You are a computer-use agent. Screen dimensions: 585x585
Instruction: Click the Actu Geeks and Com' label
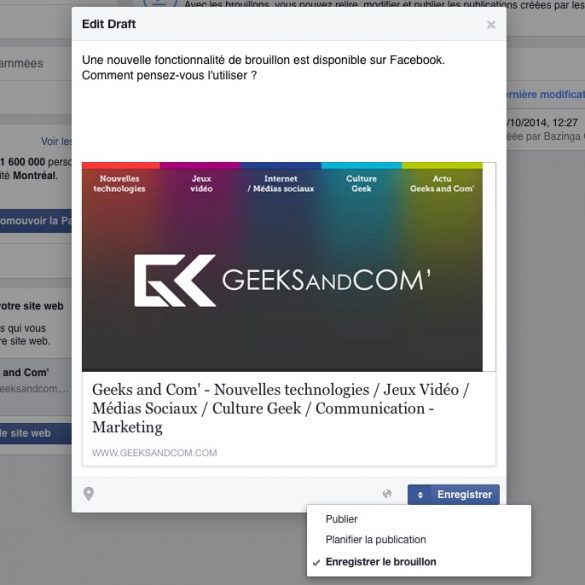(442, 184)
